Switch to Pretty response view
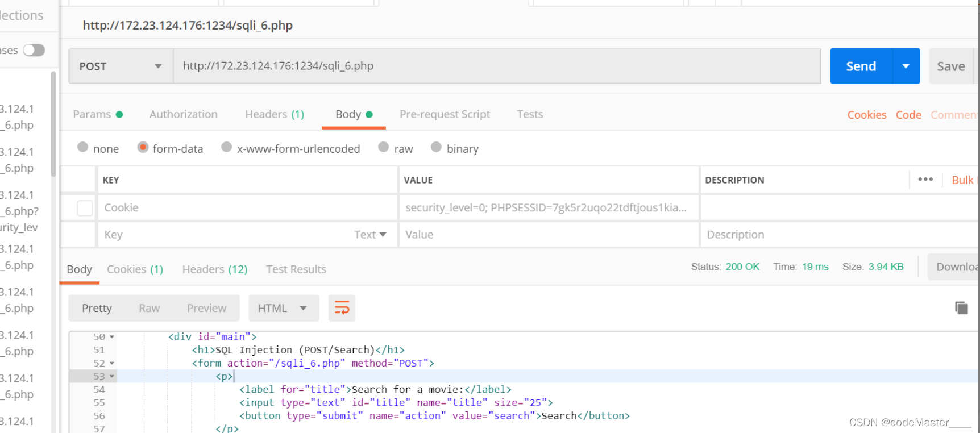The width and height of the screenshot is (980, 433). [97, 308]
